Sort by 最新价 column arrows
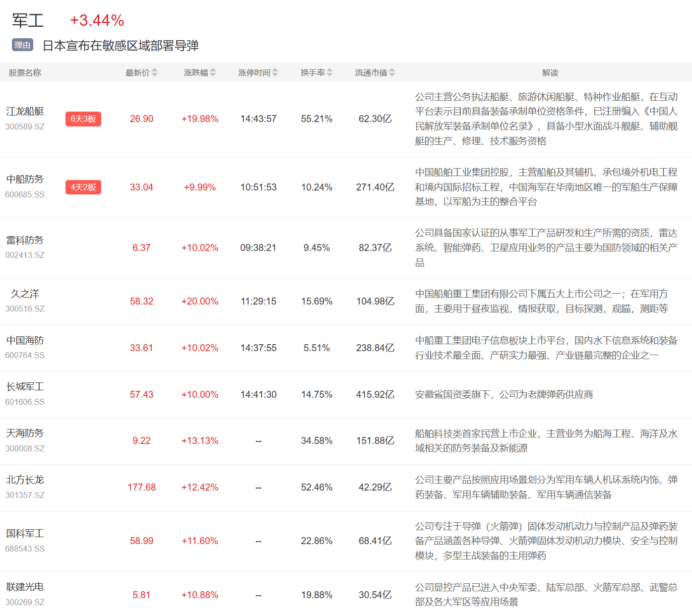This screenshot has height=616, width=692. point(154,73)
